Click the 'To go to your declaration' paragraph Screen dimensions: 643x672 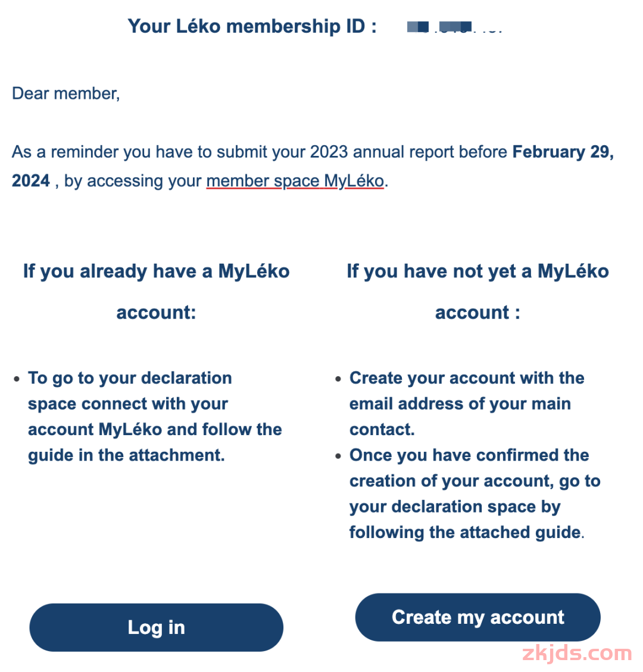pos(130,379)
